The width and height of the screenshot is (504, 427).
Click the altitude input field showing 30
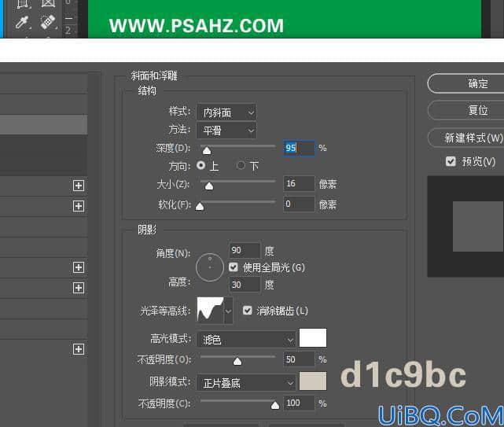pyautogui.click(x=245, y=285)
